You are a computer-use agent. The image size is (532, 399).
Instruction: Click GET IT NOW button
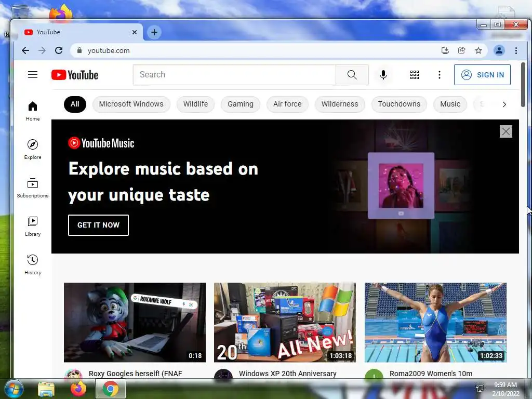point(98,225)
